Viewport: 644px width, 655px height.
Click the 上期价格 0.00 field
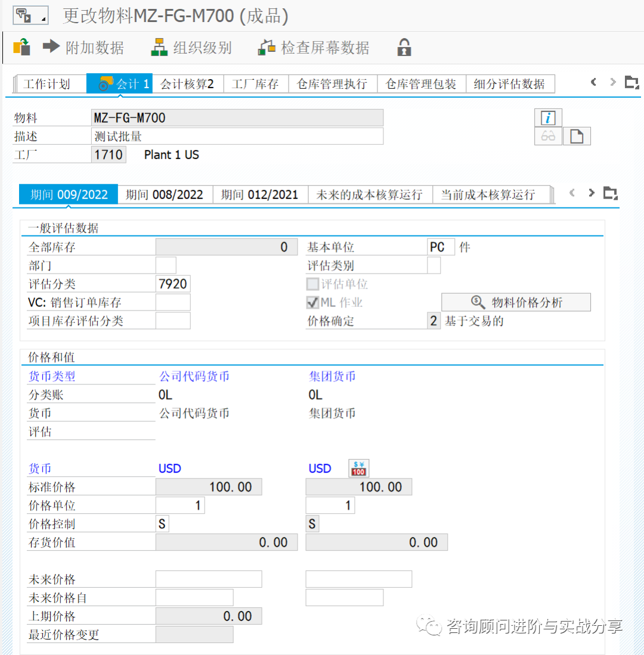point(209,616)
